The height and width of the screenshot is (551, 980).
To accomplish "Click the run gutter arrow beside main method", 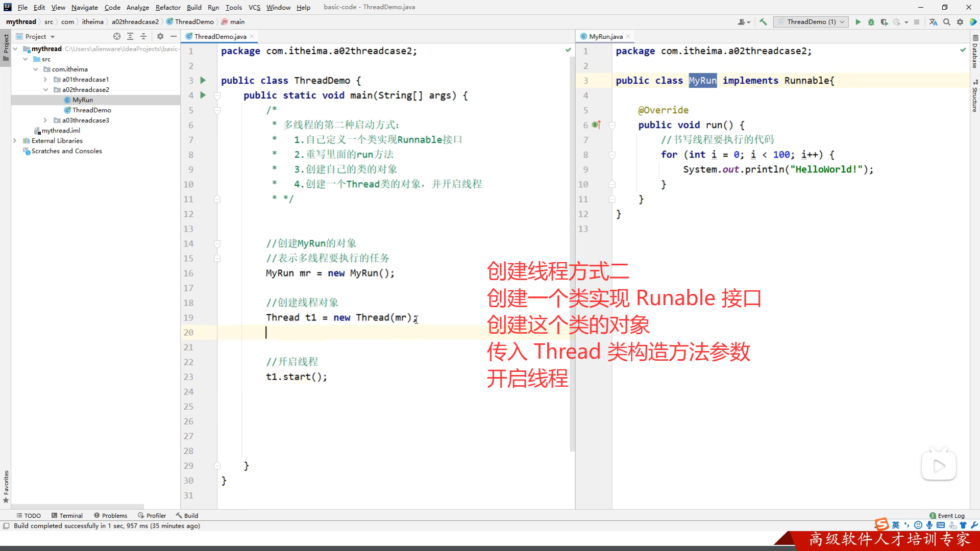I will click(x=203, y=95).
